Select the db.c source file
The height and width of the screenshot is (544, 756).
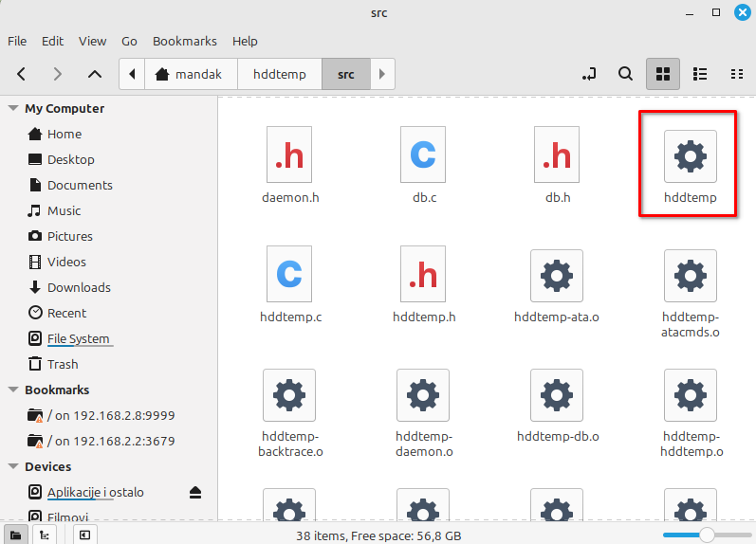[x=423, y=165]
